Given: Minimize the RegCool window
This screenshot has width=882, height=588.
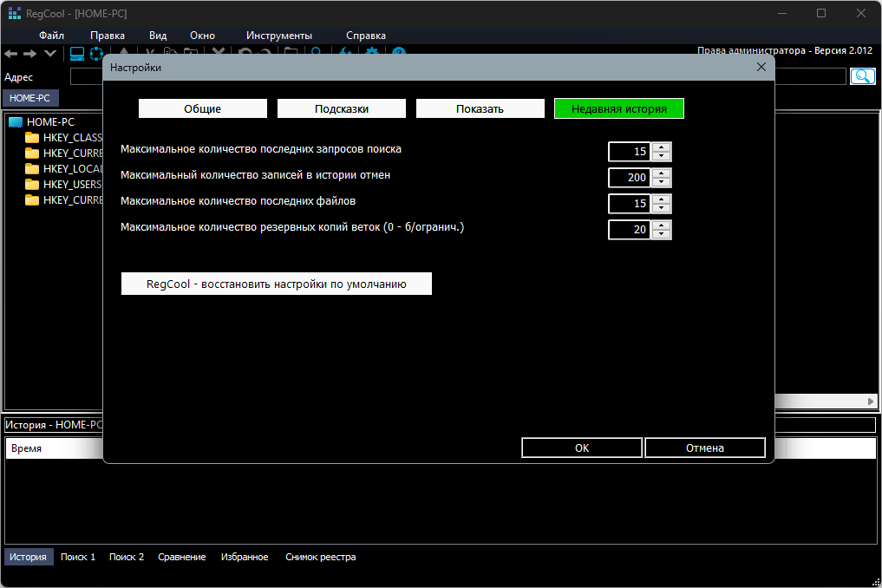Looking at the screenshot, I should [x=782, y=13].
